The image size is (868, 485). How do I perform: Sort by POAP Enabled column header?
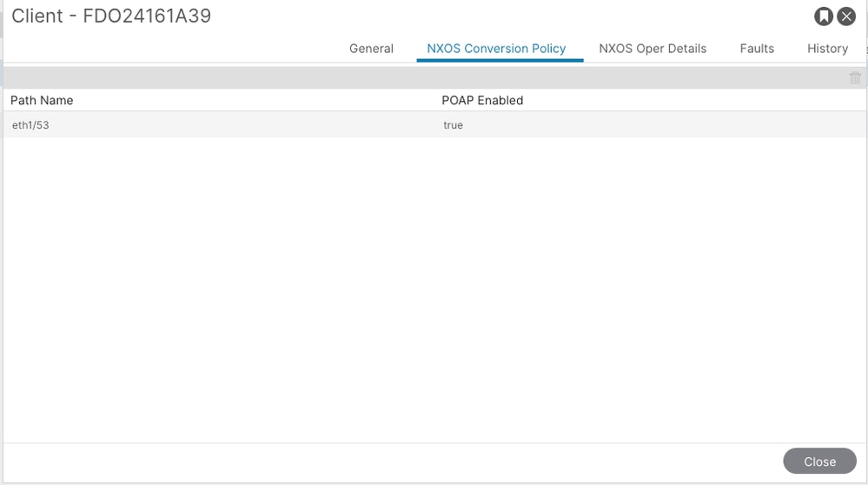[x=482, y=100]
